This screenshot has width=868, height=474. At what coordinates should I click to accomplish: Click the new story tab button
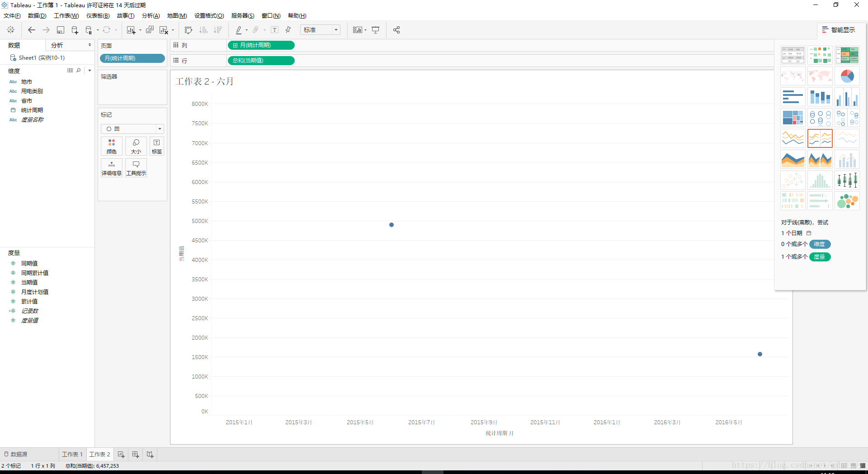[x=150, y=454]
